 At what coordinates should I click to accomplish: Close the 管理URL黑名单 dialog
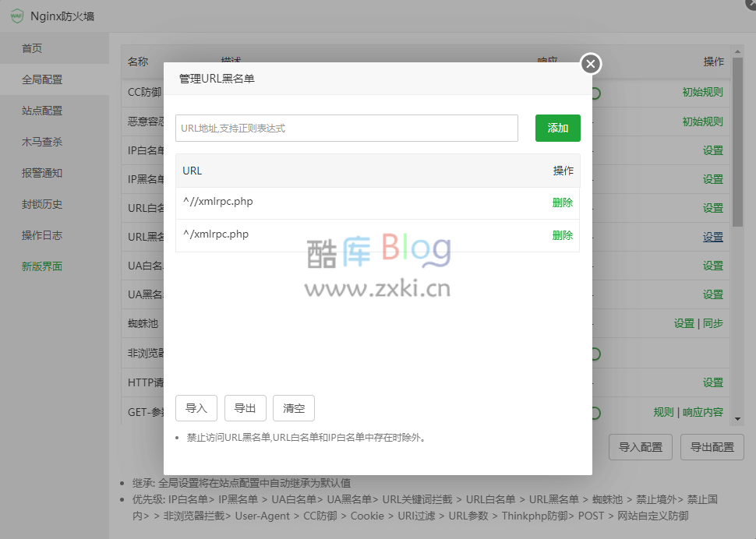click(x=590, y=64)
